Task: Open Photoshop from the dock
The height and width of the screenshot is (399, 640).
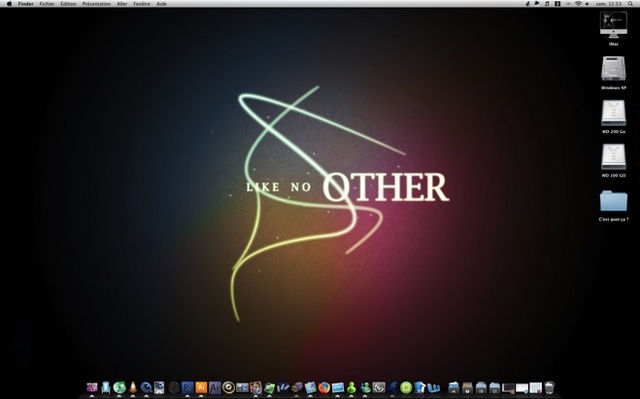Action: point(187,388)
